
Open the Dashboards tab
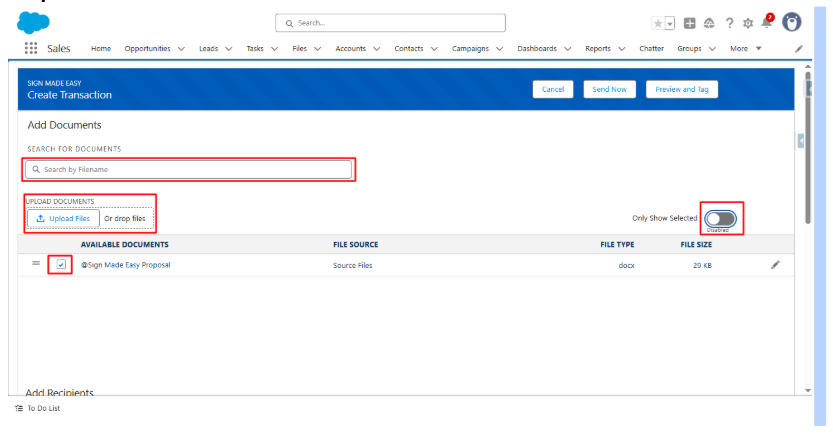[x=537, y=48]
